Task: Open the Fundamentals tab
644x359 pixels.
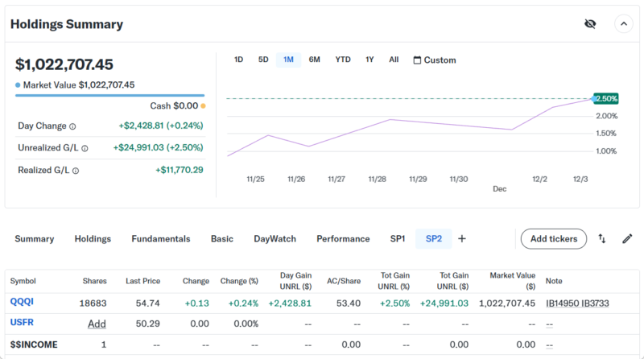Action: (161, 239)
